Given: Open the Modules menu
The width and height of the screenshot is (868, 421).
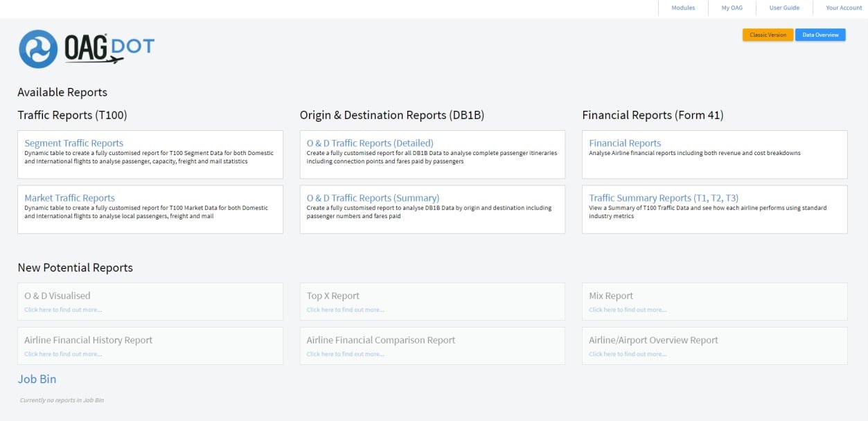Looking at the screenshot, I should (683, 8).
